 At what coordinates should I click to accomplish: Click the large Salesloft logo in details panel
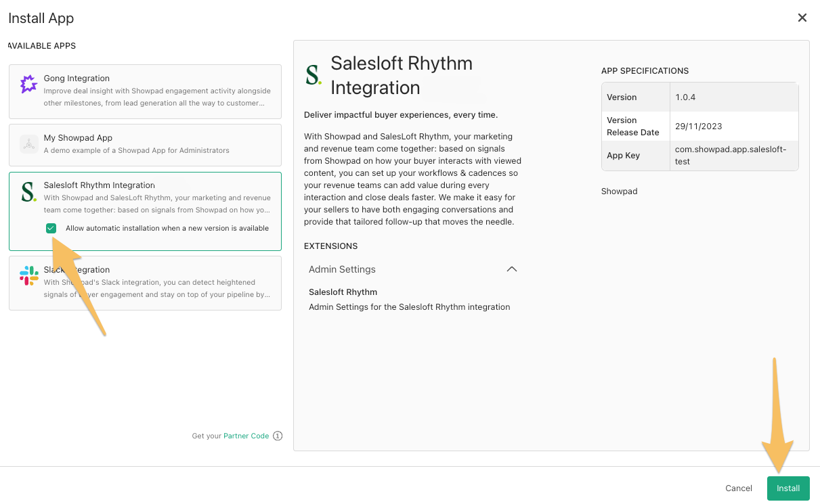314,75
